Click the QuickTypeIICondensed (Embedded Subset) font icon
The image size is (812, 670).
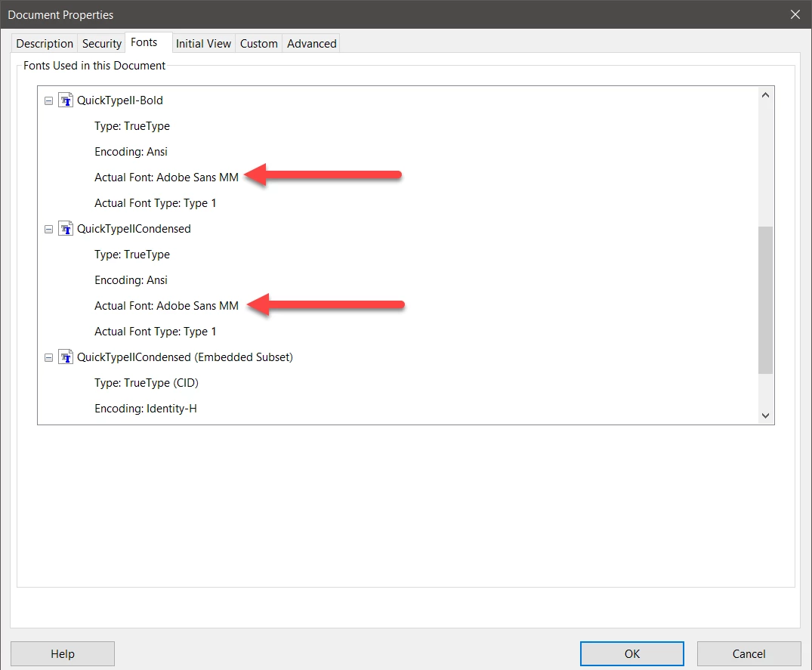click(65, 357)
